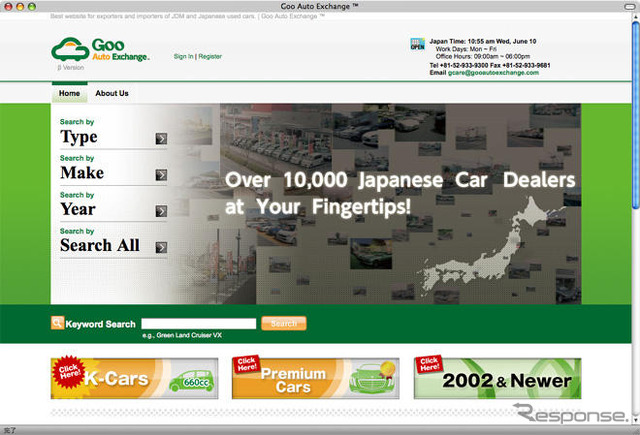640x435 pixels.
Task: Open the K-Cars banner
Action: click(x=134, y=378)
